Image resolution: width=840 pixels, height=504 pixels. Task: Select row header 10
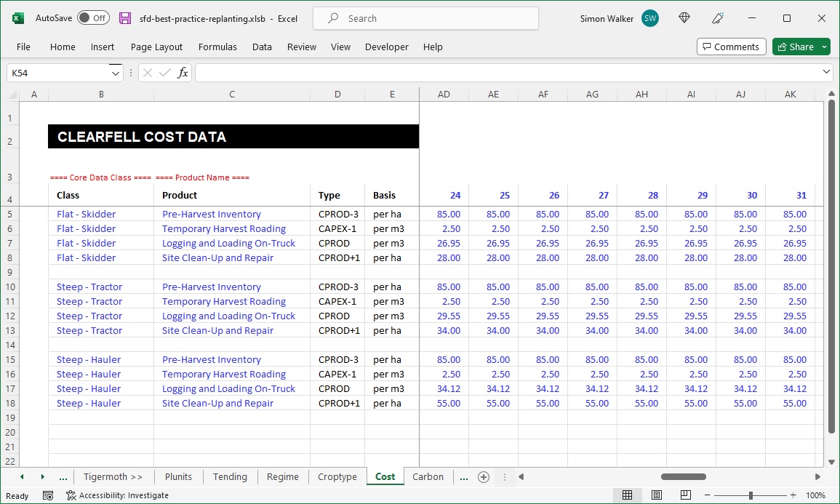point(10,287)
